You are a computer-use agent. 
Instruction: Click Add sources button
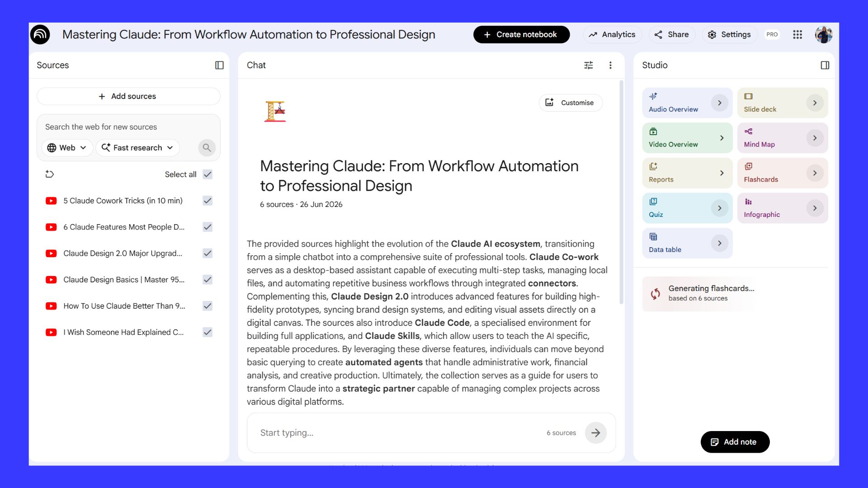[128, 96]
